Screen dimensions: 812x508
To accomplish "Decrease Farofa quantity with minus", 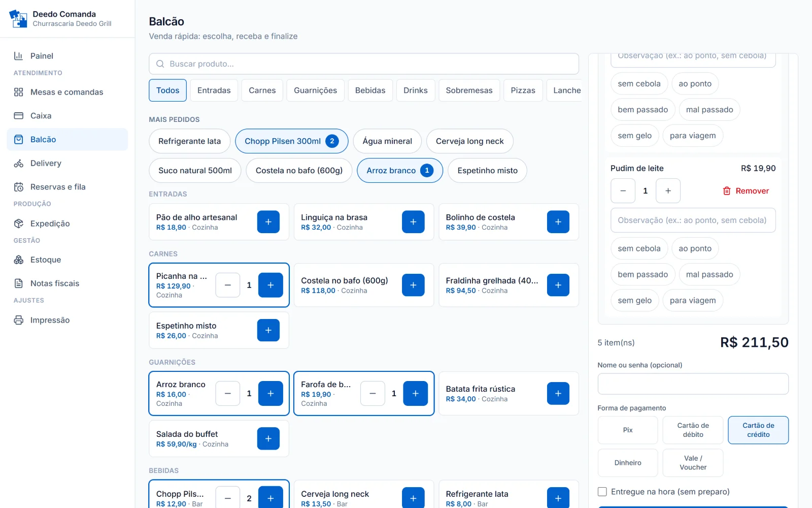I will coord(373,394).
